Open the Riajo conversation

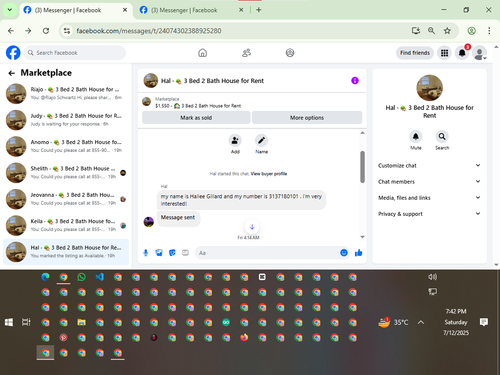[66, 94]
